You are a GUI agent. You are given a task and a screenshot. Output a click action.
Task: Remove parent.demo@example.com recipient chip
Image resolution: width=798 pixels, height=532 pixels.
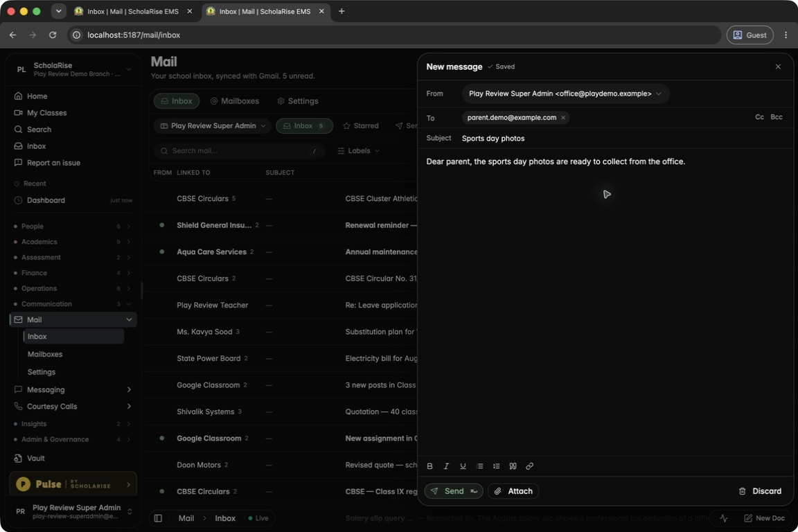pyautogui.click(x=563, y=118)
